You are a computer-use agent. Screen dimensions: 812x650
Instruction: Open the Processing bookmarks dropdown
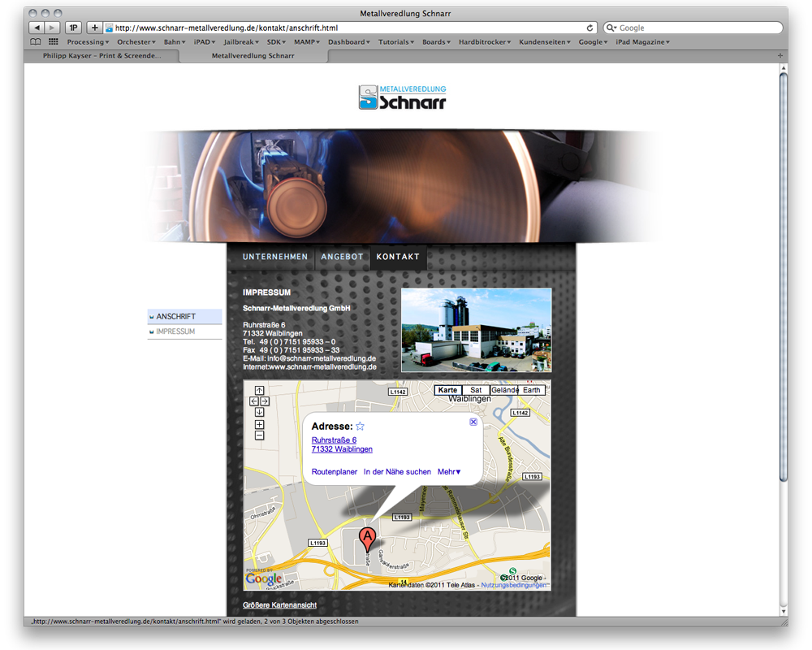coord(88,42)
